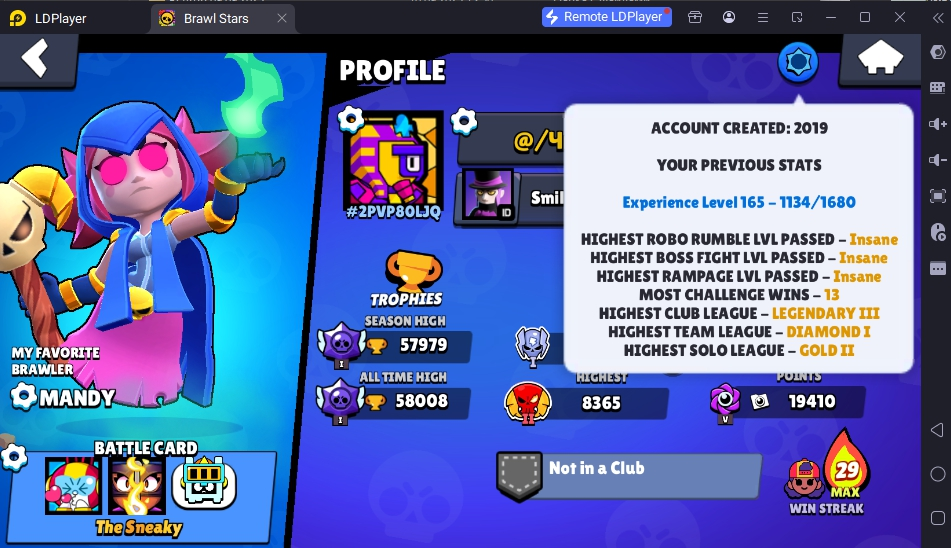Open LDPlayer hamburger menu
Image resolution: width=951 pixels, height=548 pixels.
[x=763, y=18]
